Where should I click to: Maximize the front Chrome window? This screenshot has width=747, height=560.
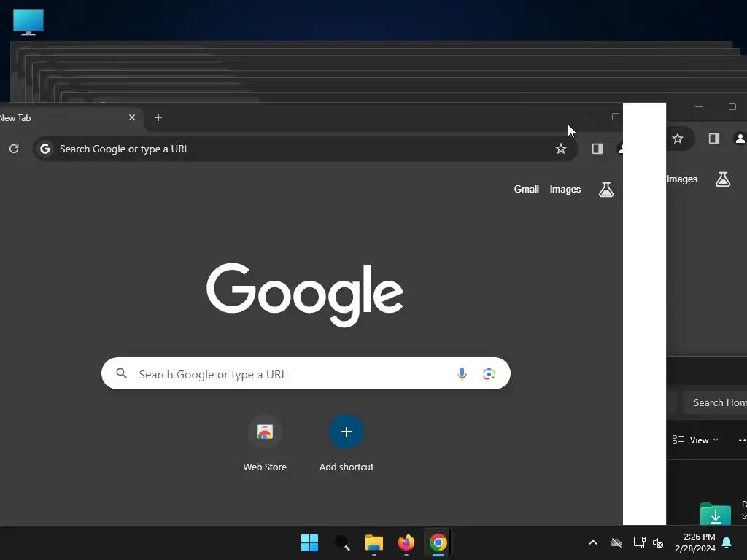point(615,117)
